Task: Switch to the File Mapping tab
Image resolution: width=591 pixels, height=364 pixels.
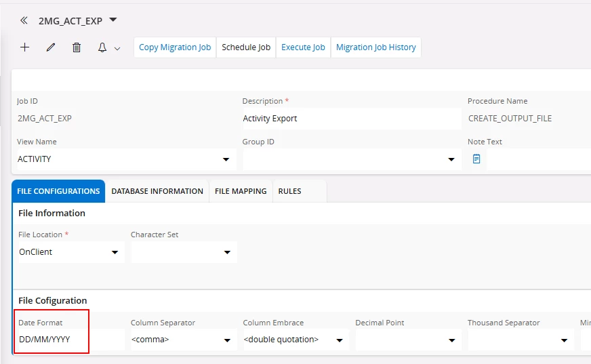Action: [241, 191]
